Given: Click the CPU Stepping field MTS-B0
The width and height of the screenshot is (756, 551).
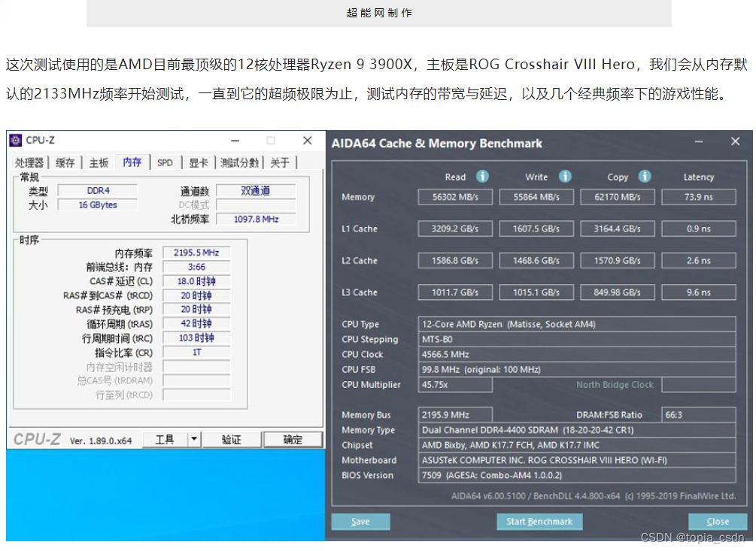Looking at the screenshot, I should [x=577, y=339].
